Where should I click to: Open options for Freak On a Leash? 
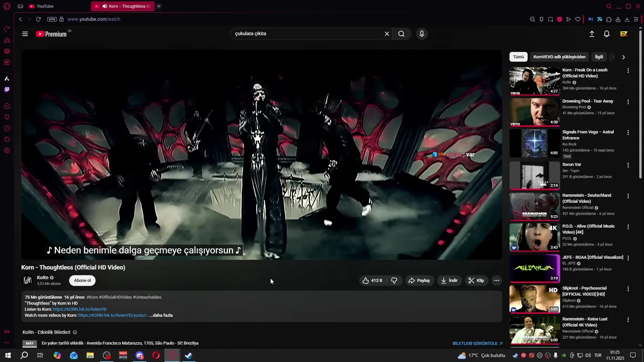tap(628, 71)
